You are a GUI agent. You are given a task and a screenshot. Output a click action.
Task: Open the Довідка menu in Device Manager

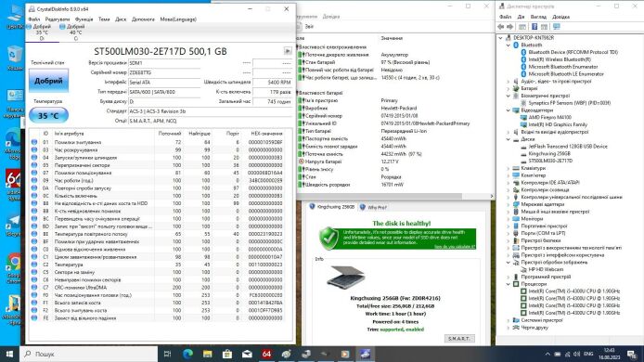[560, 17]
